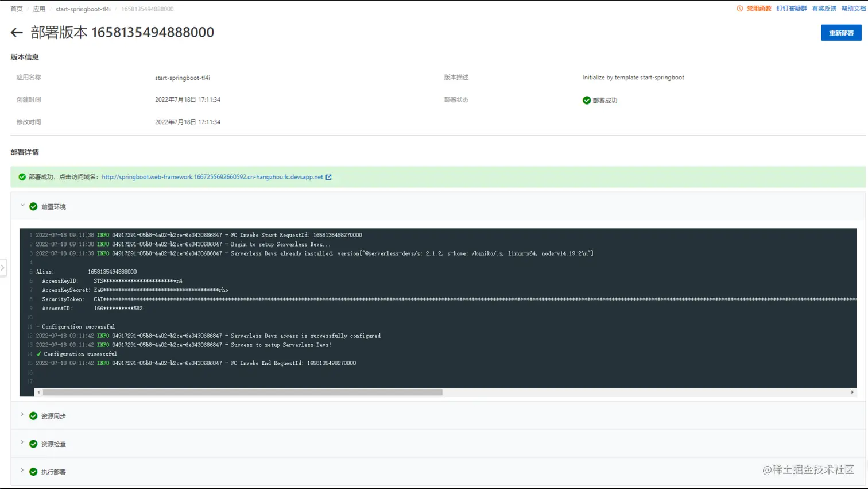The width and height of the screenshot is (868, 489).
Task: Expand the 资源检查 disclosure arrow
Action: pos(22,444)
